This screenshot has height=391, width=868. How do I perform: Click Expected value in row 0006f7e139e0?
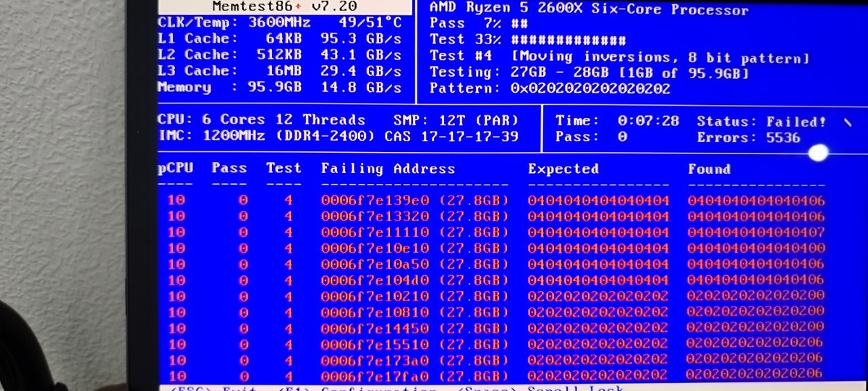tap(599, 201)
